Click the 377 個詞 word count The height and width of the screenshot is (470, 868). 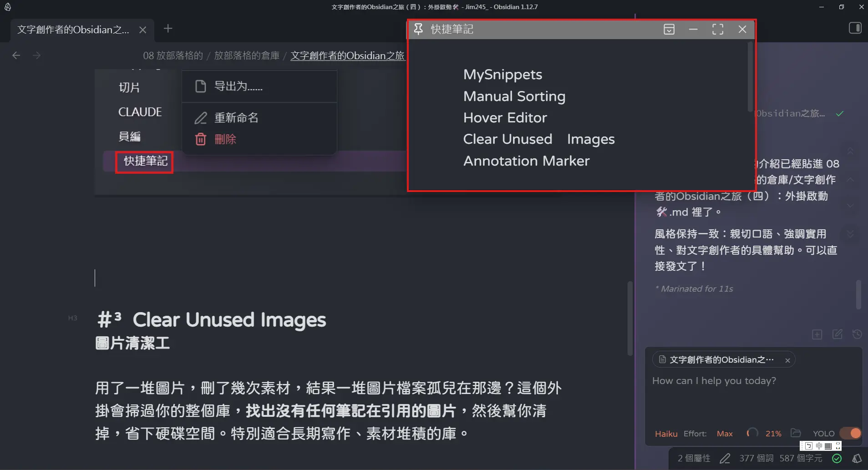756,459
